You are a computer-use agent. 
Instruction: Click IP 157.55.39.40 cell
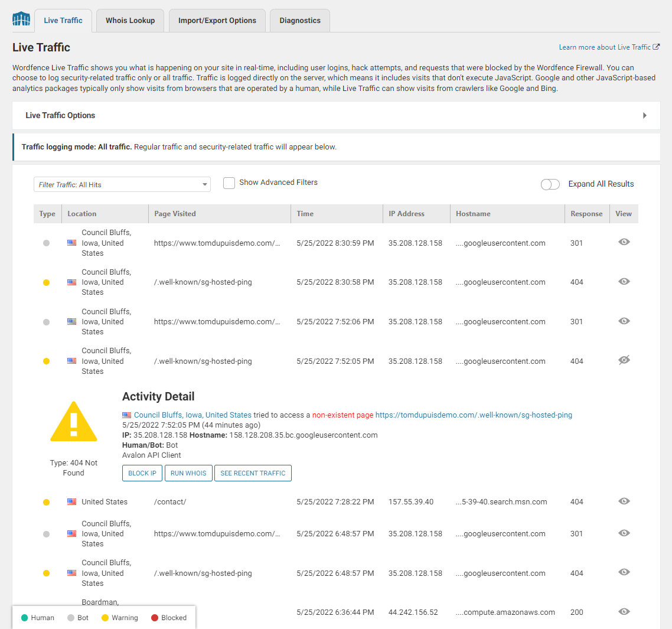point(411,501)
